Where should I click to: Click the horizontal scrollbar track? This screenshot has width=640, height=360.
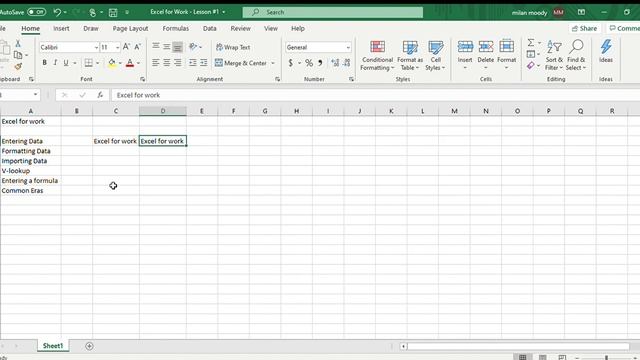point(518,347)
